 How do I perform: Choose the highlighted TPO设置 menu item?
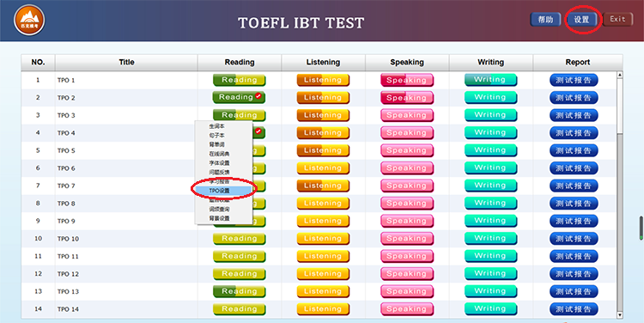(x=223, y=191)
